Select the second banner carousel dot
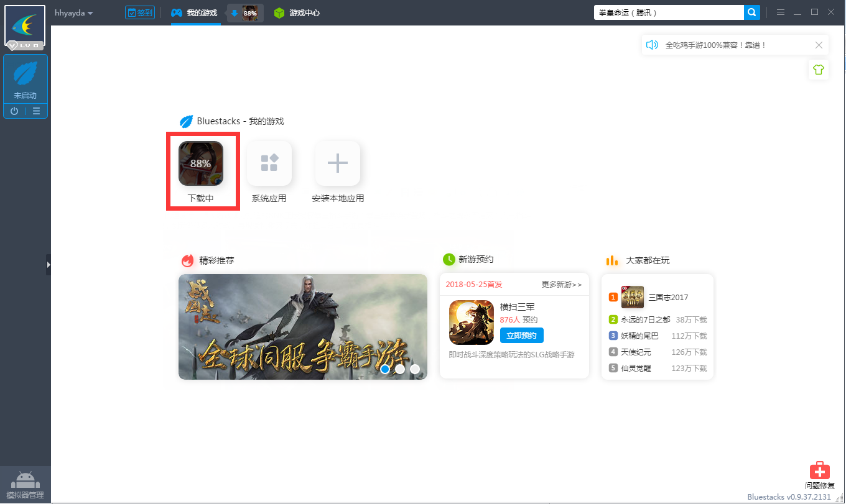This screenshot has height=504, width=846. 400,369
